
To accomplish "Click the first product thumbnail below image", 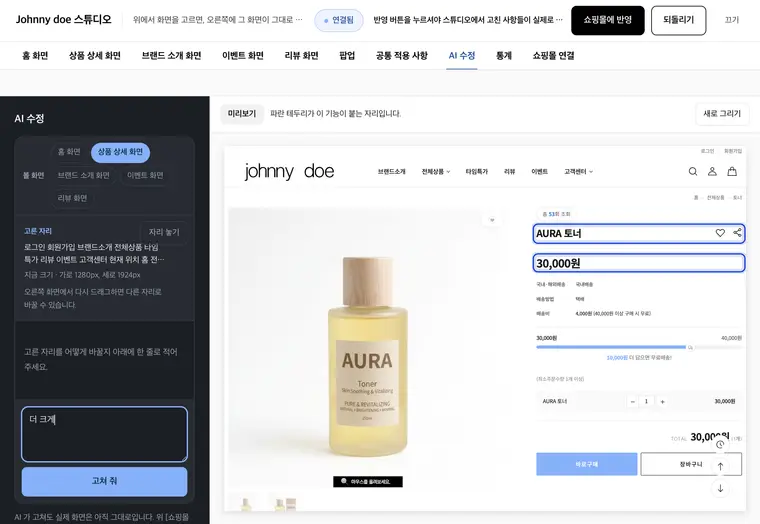I will pyautogui.click(x=246, y=503).
